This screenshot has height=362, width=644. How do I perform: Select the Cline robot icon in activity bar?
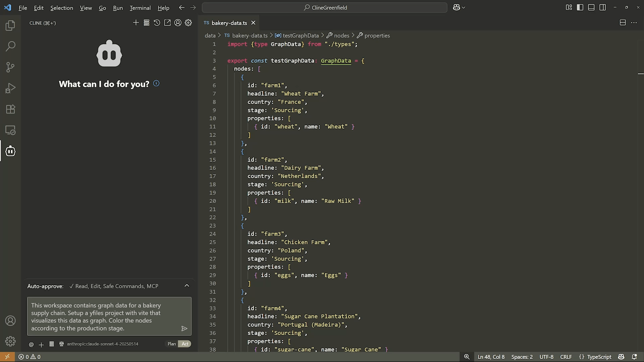10,151
